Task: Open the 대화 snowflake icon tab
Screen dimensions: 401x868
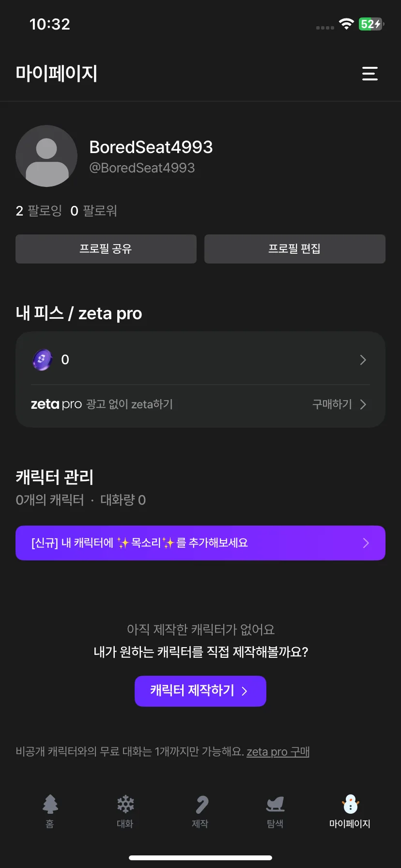Action: (125, 811)
